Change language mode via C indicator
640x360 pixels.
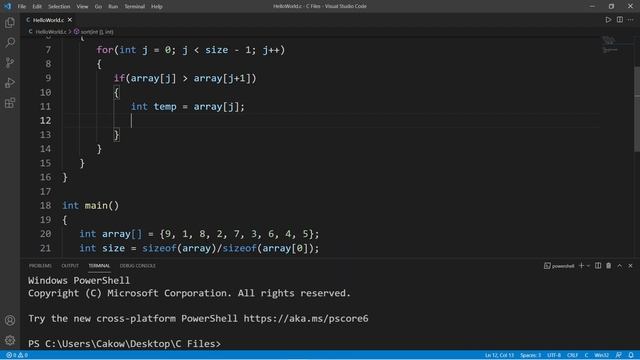(586, 355)
